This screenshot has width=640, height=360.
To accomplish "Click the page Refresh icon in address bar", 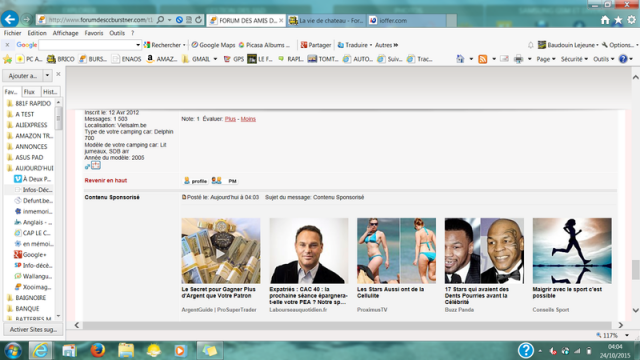I will 198,20.
